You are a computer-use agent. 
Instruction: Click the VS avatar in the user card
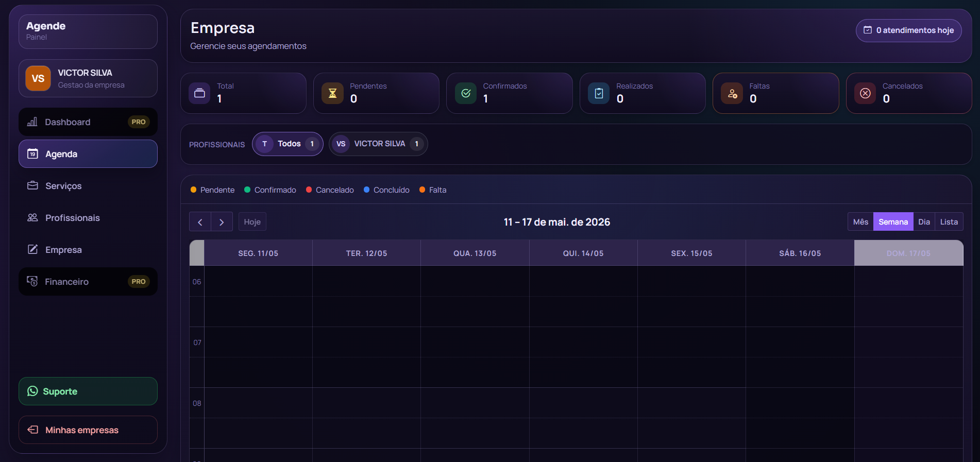click(x=38, y=78)
